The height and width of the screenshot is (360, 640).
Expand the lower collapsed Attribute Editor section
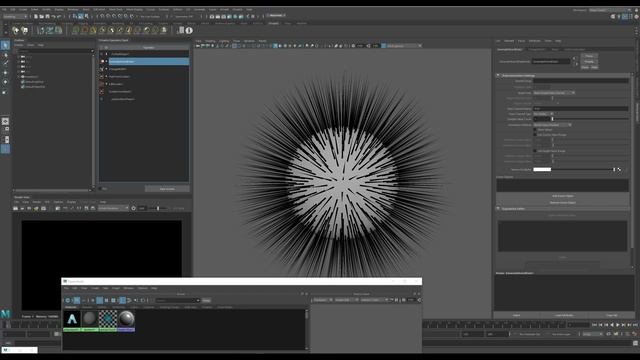pos(498,209)
